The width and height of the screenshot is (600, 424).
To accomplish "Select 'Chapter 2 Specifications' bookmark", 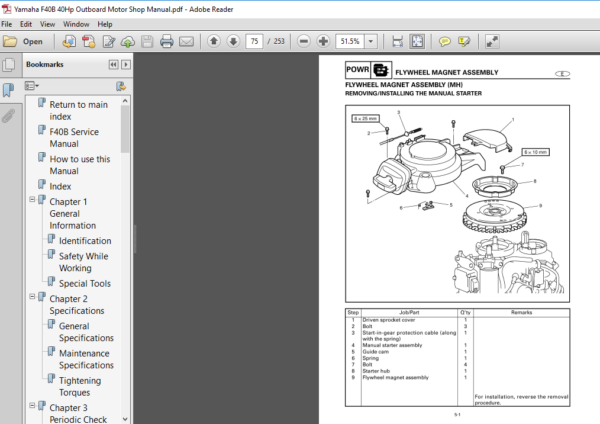I will [77, 305].
